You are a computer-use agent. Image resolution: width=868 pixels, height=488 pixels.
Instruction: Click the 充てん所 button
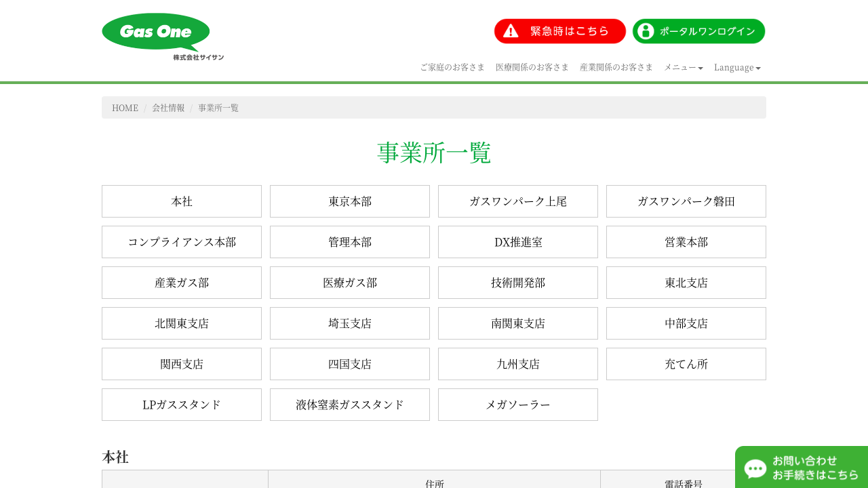[x=686, y=364]
